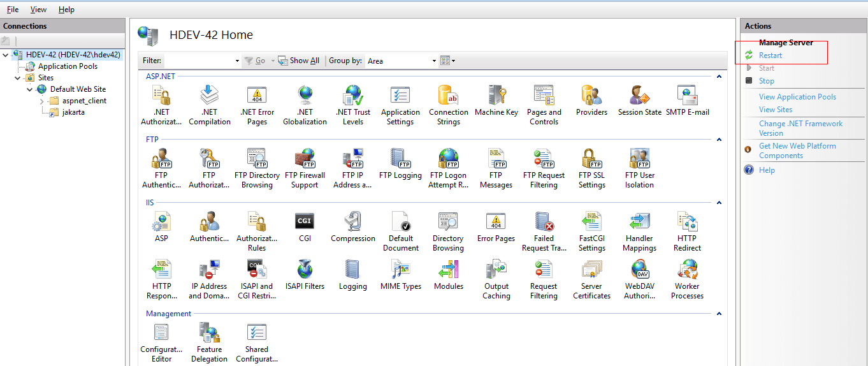Open HTTP Redirect feature
This screenshot has width=868, height=366.
[x=687, y=231]
